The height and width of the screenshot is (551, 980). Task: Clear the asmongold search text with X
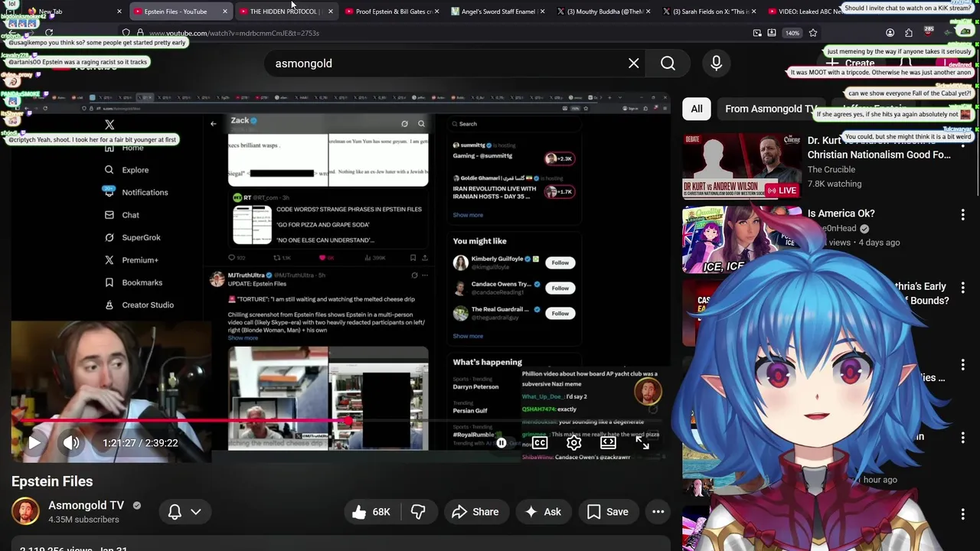point(633,64)
